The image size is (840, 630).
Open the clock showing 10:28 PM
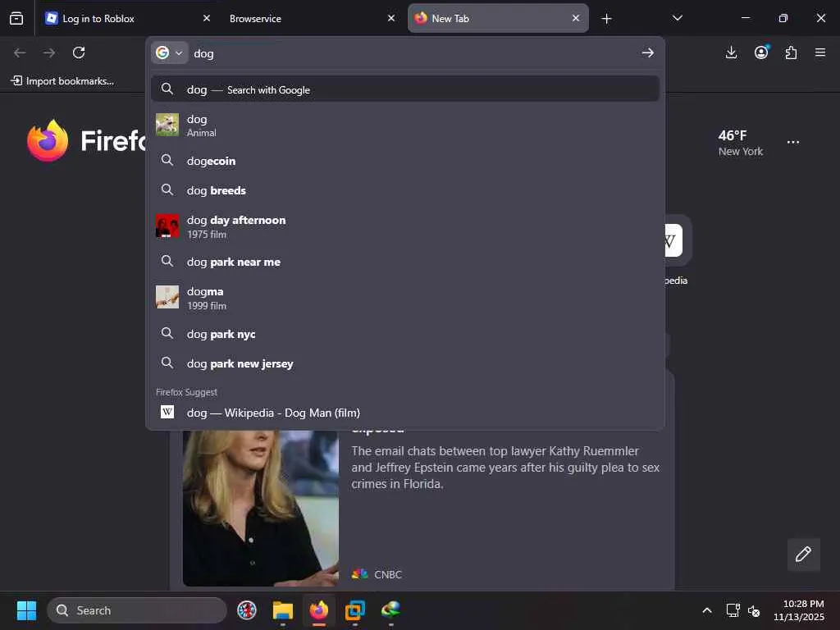tap(798, 610)
